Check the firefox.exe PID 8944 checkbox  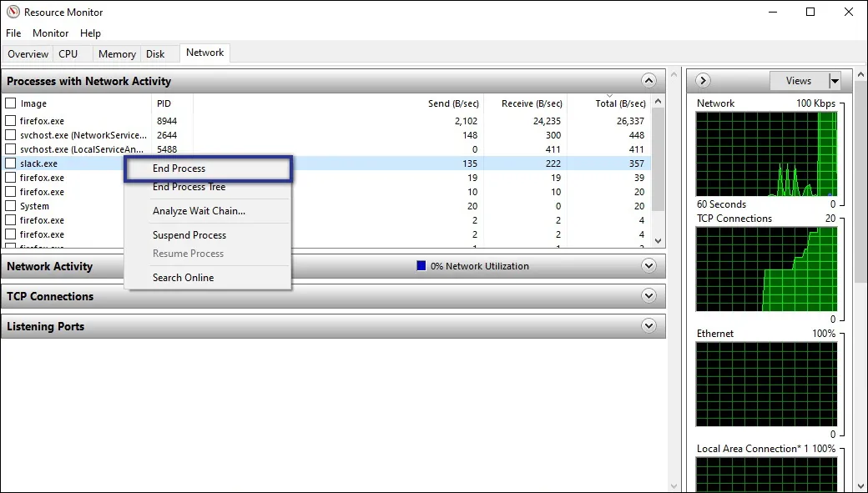click(x=12, y=120)
